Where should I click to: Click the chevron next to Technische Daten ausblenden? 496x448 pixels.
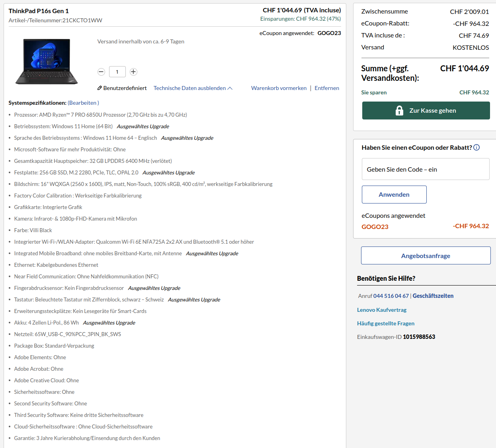coord(230,88)
